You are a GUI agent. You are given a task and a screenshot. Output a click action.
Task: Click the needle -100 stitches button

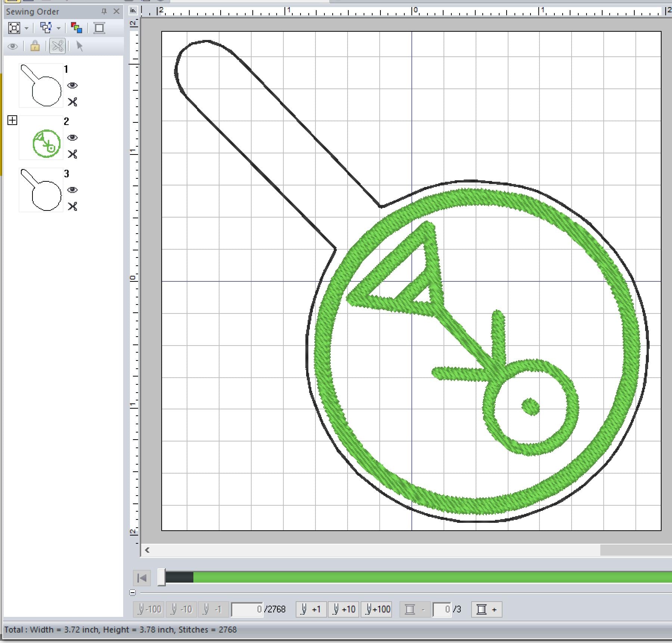pos(149,609)
